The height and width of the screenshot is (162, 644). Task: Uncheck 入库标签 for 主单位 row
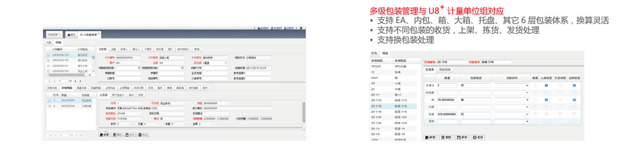(547, 86)
